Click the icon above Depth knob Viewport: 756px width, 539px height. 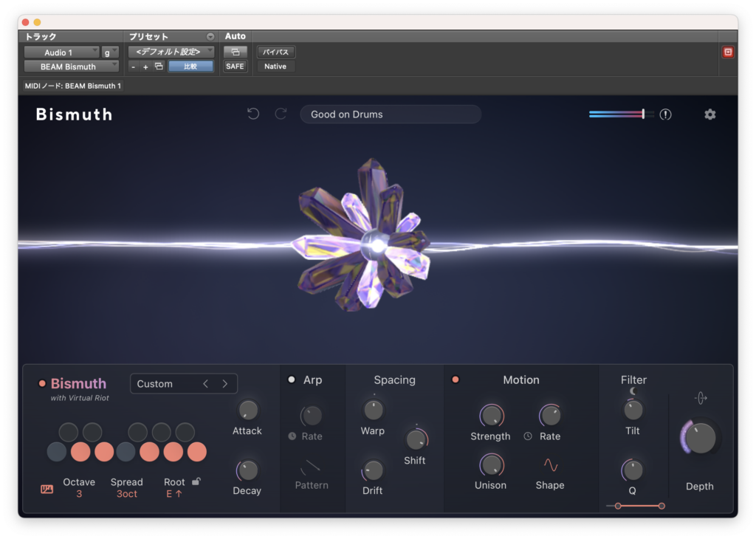tap(701, 398)
